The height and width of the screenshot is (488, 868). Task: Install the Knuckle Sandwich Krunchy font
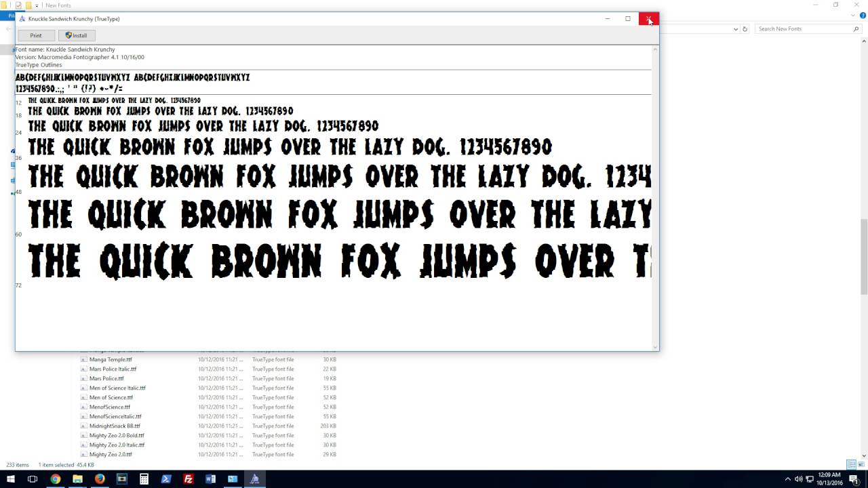click(x=76, y=35)
